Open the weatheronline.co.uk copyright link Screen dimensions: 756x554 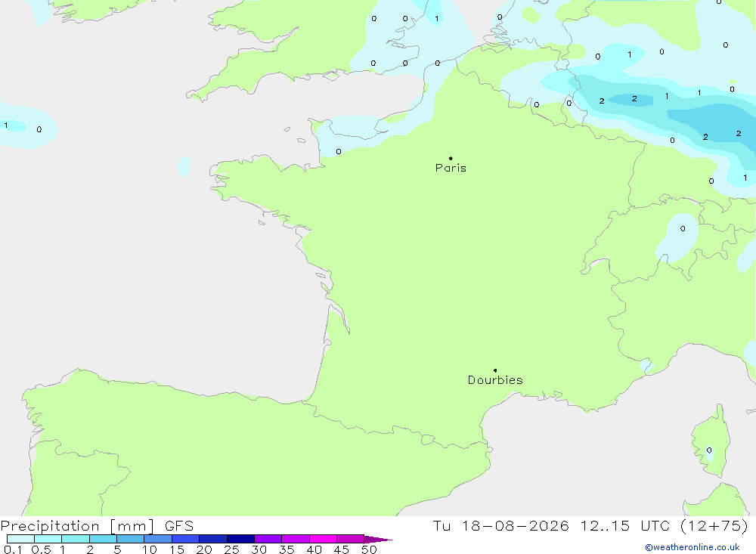(x=692, y=547)
